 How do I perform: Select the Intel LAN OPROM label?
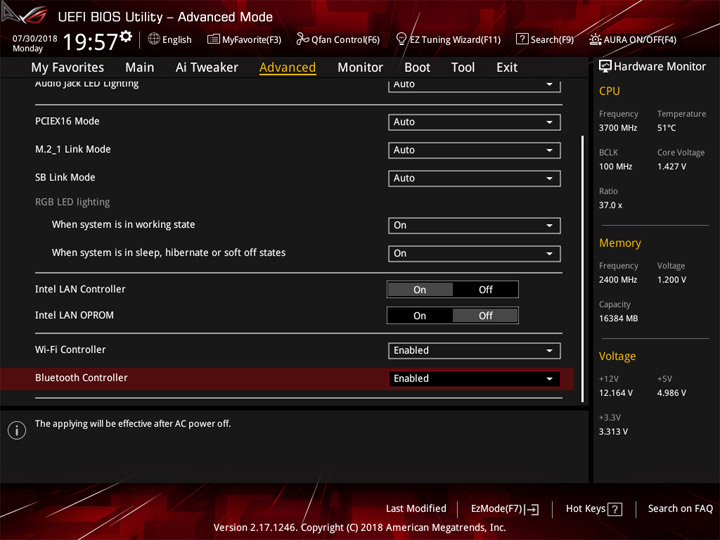[x=74, y=315]
